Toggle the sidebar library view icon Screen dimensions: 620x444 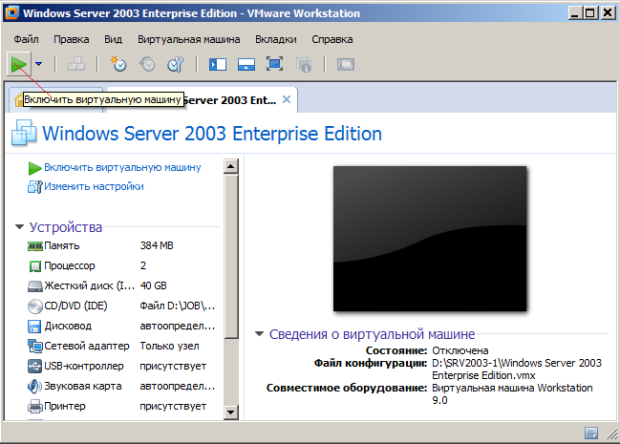point(217,64)
